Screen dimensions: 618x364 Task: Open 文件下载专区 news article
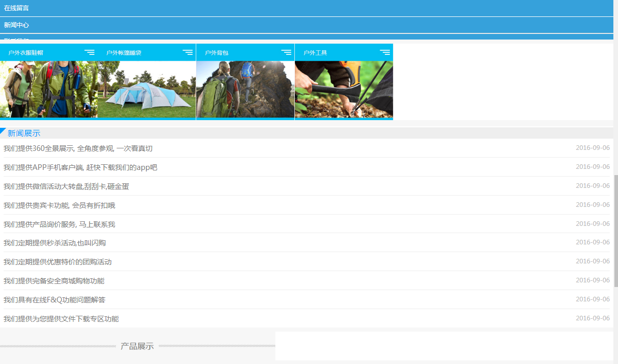(x=61, y=319)
